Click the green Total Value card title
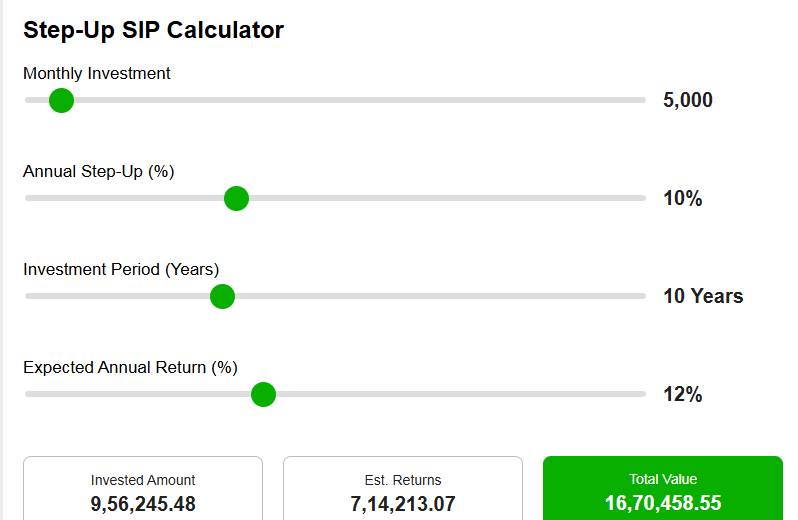The height and width of the screenshot is (520, 798). 663,479
